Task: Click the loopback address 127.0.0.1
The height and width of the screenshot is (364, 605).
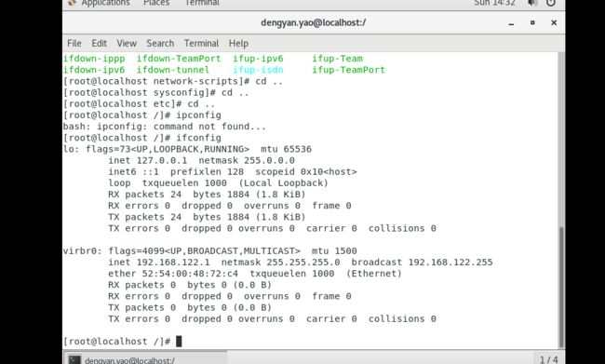Action: click(162, 160)
